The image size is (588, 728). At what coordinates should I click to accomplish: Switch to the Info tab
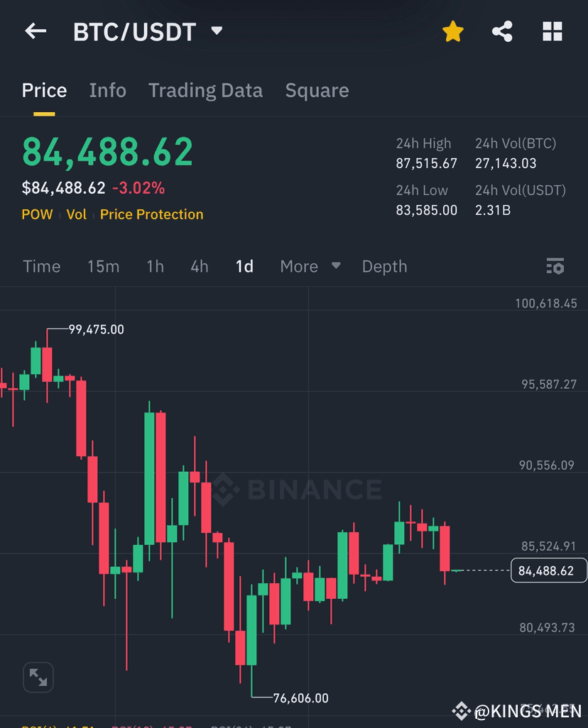(107, 90)
